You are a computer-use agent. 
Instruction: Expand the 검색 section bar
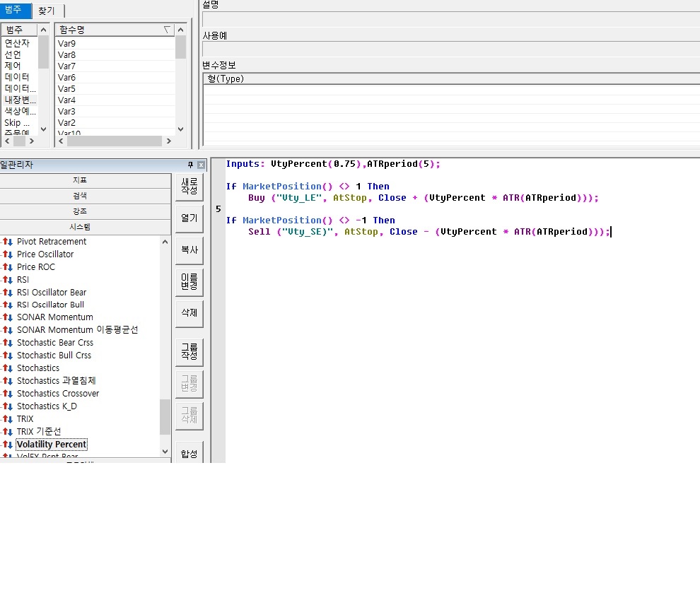(80, 196)
